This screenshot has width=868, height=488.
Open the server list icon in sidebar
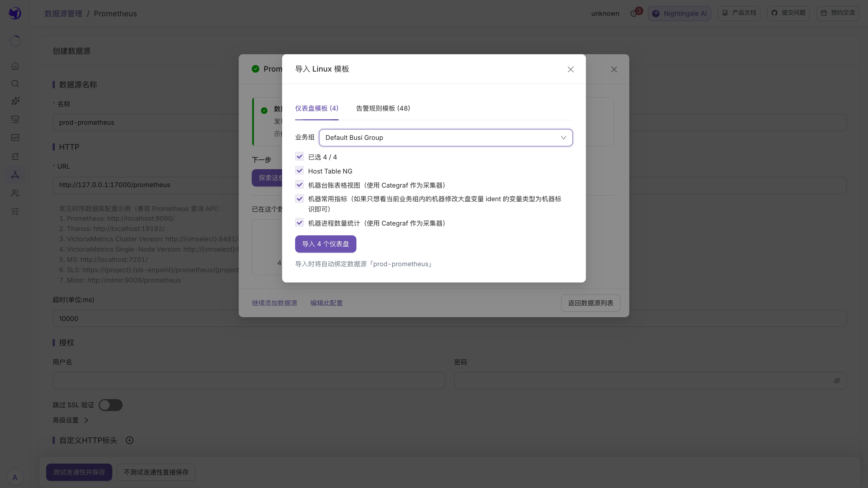click(15, 119)
